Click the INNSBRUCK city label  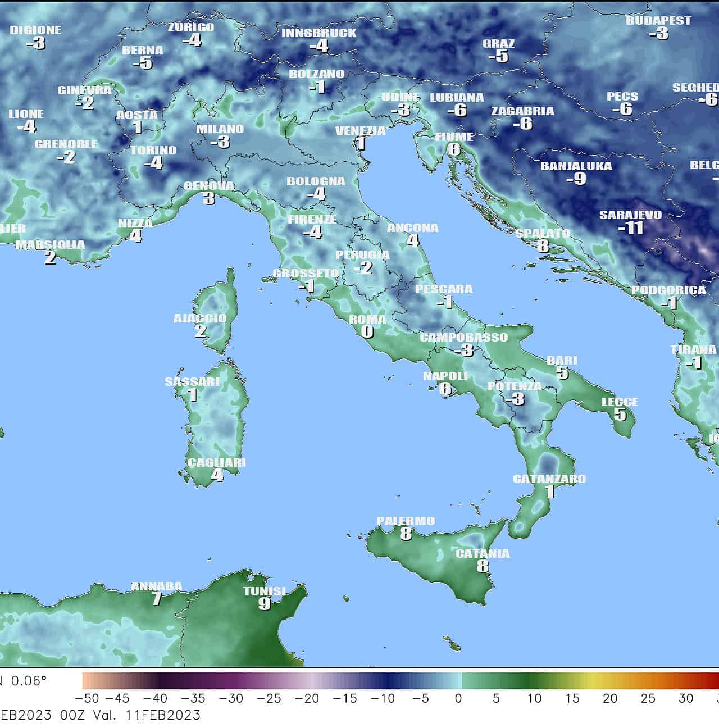(x=319, y=33)
